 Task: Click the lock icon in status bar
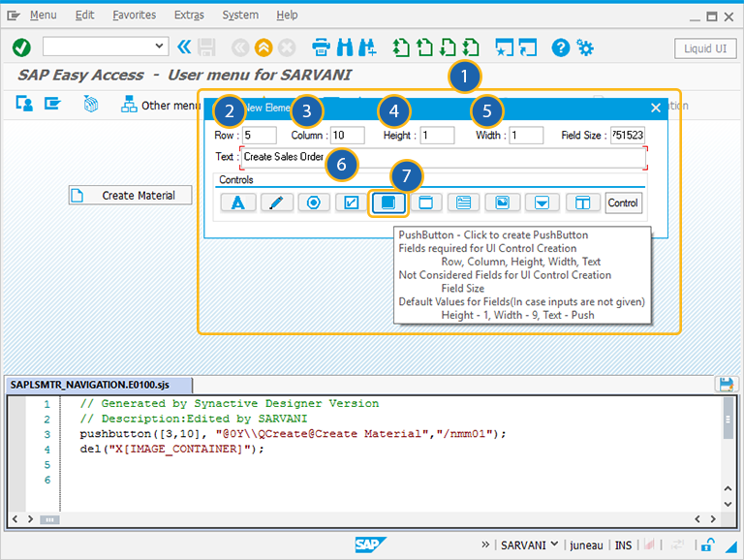tap(707, 544)
